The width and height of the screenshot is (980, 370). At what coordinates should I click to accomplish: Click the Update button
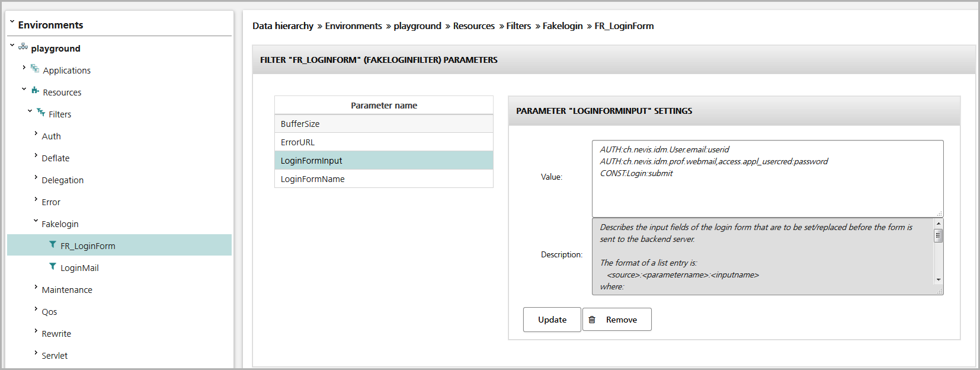(x=552, y=320)
